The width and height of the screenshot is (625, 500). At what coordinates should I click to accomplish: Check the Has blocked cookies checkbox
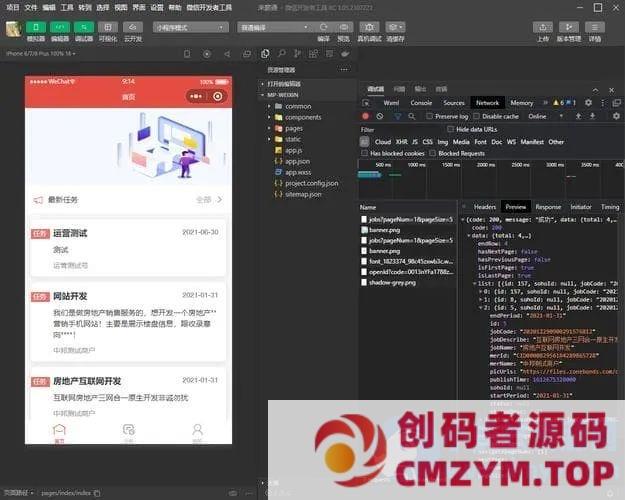pos(364,153)
